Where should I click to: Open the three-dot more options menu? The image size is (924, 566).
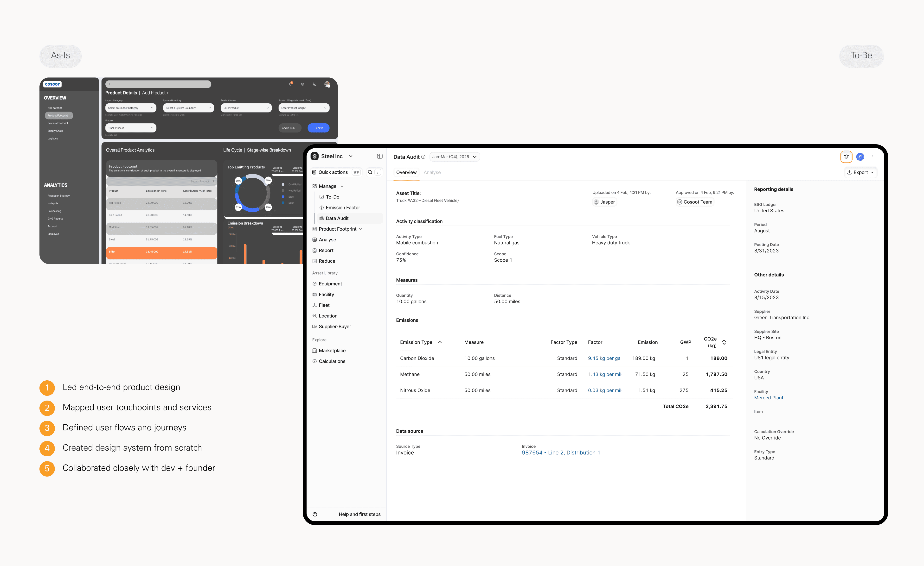click(872, 157)
